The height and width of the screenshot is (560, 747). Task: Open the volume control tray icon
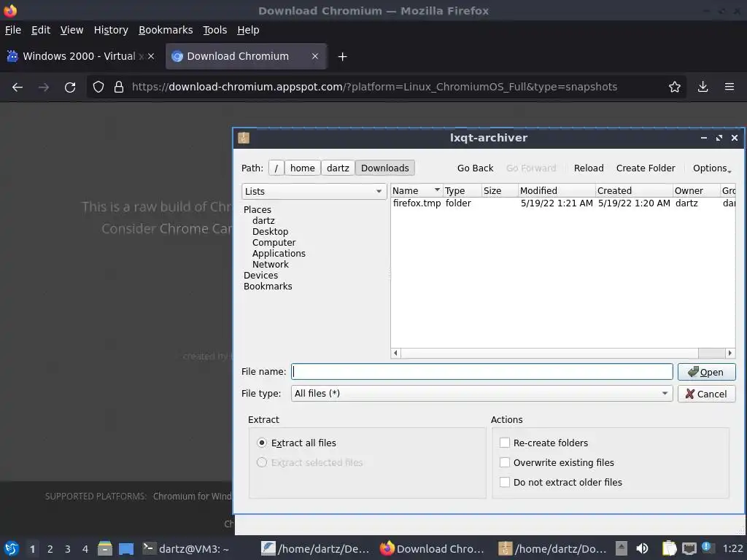[642, 548]
